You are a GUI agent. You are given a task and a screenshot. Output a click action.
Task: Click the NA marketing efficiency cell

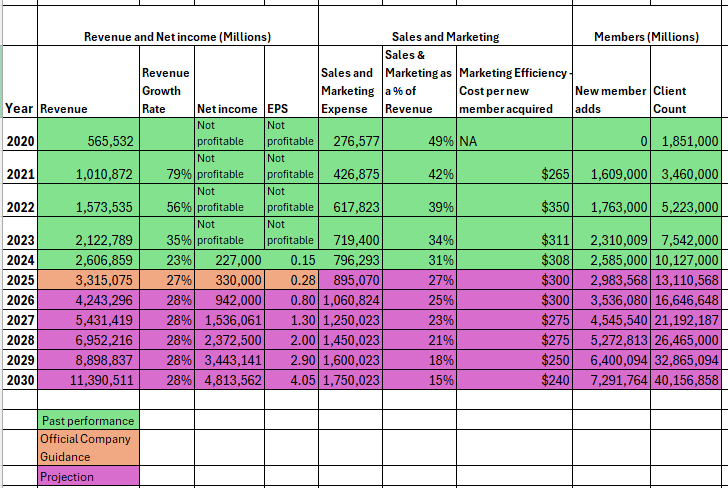pyautogui.click(x=514, y=134)
